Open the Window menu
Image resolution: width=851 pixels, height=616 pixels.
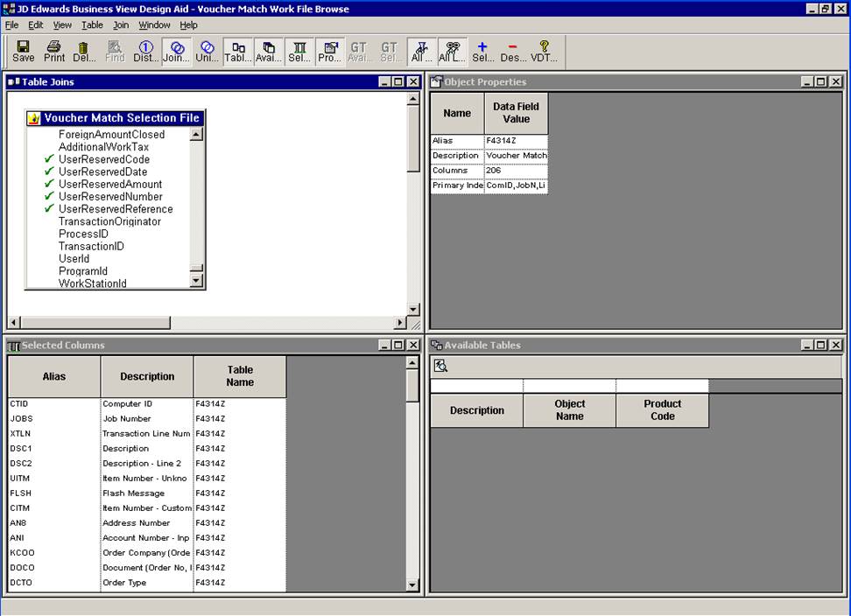pos(154,25)
